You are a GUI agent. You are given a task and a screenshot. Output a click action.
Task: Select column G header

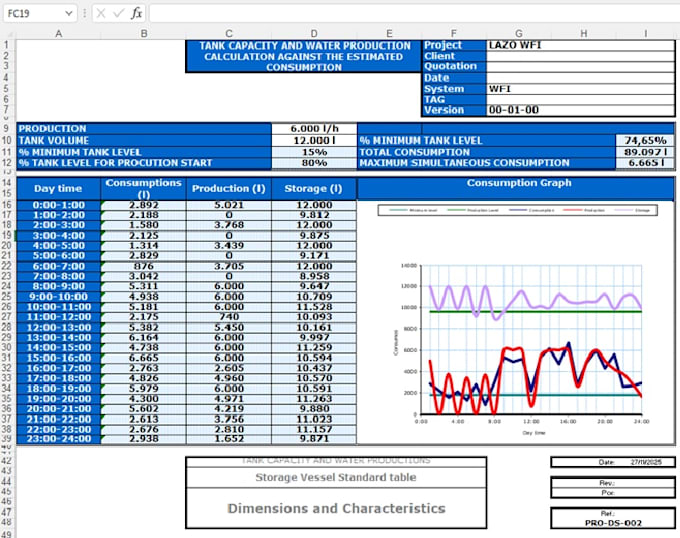(x=519, y=34)
